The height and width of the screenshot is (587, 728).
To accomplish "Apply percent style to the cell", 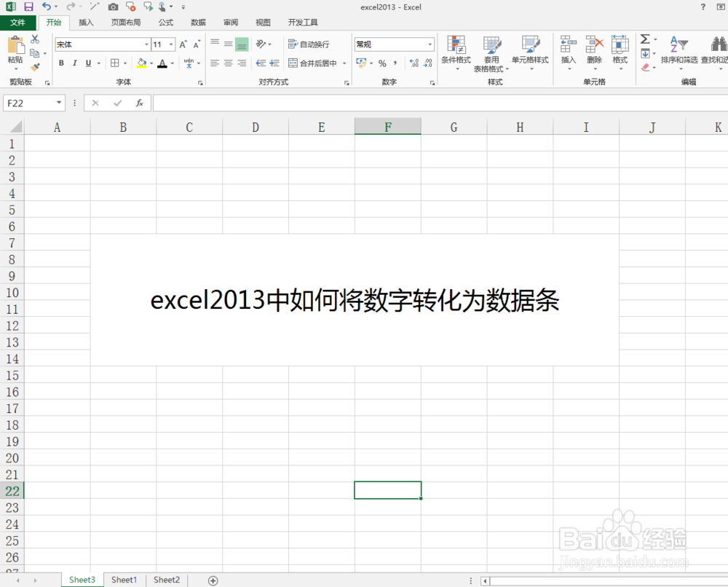I will click(x=382, y=63).
